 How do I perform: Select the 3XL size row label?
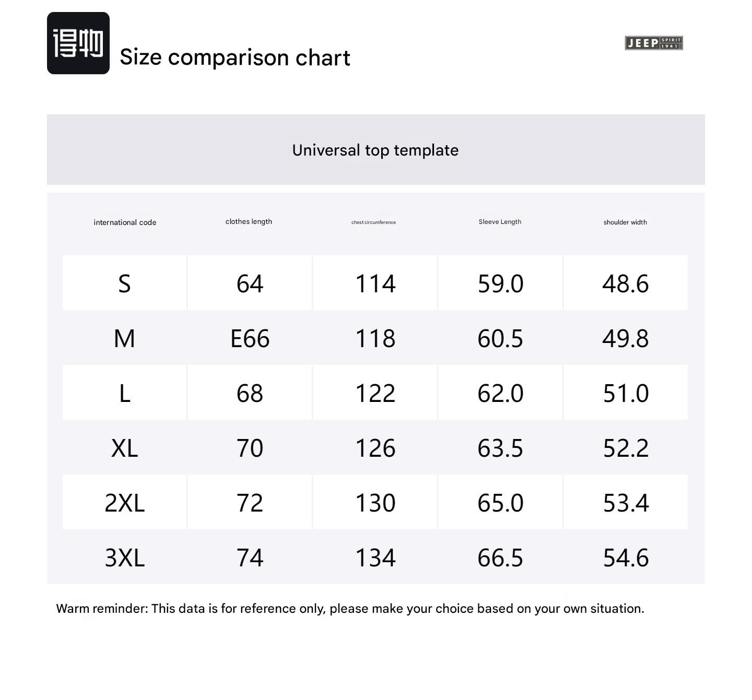pos(124,558)
